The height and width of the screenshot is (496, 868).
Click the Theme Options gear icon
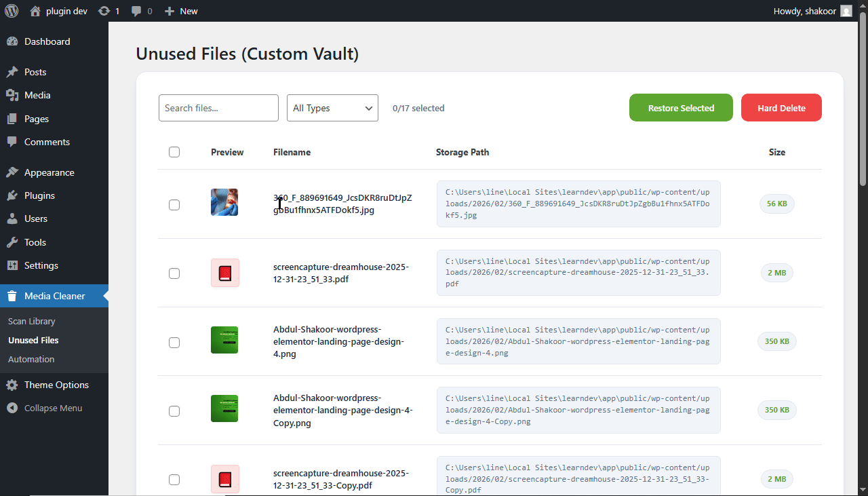[x=12, y=385]
